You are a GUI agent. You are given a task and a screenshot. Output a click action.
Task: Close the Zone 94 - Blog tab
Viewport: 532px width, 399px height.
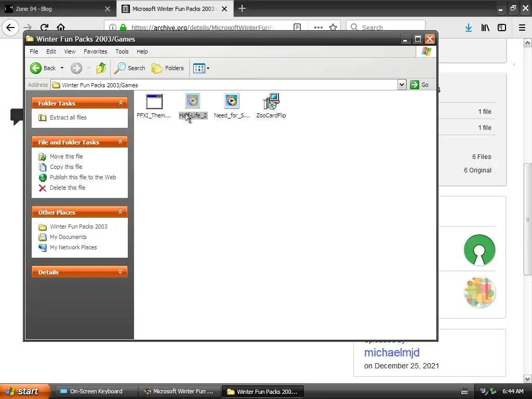pyautogui.click(x=108, y=9)
